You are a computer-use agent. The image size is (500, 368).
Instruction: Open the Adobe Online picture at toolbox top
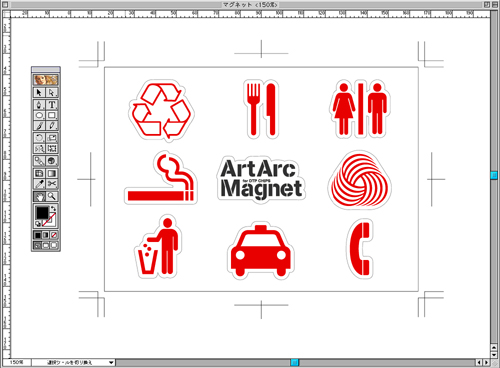(x=46, y=80)
